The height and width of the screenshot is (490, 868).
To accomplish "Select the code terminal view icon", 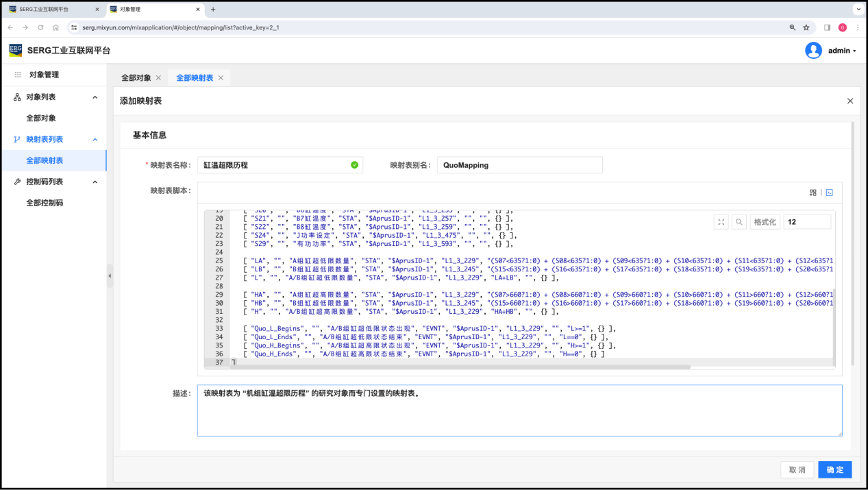I will point(829,193).
